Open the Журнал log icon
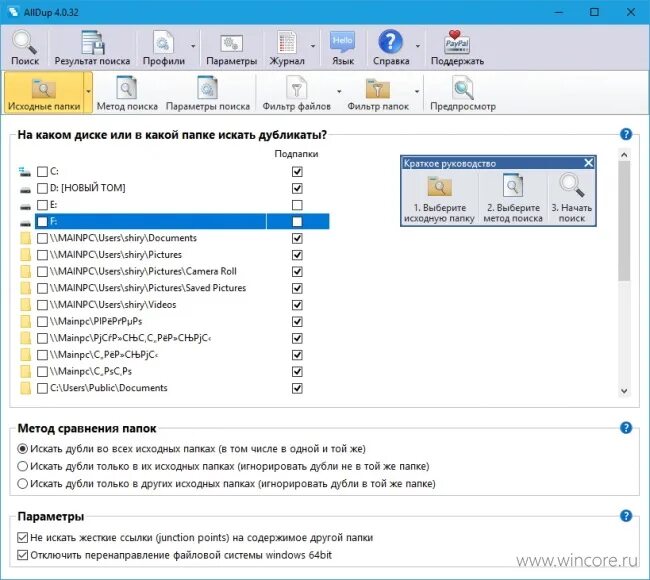650x580 pixels. coord(287,48)
